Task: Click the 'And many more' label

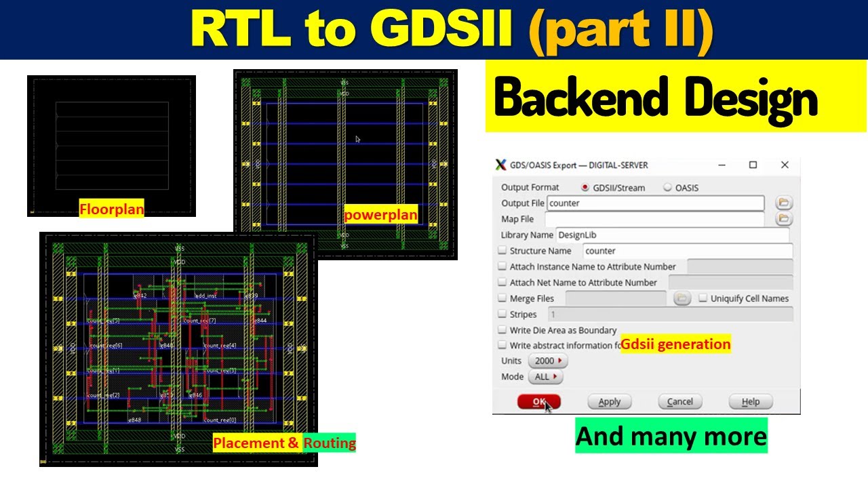Action: 671,436
